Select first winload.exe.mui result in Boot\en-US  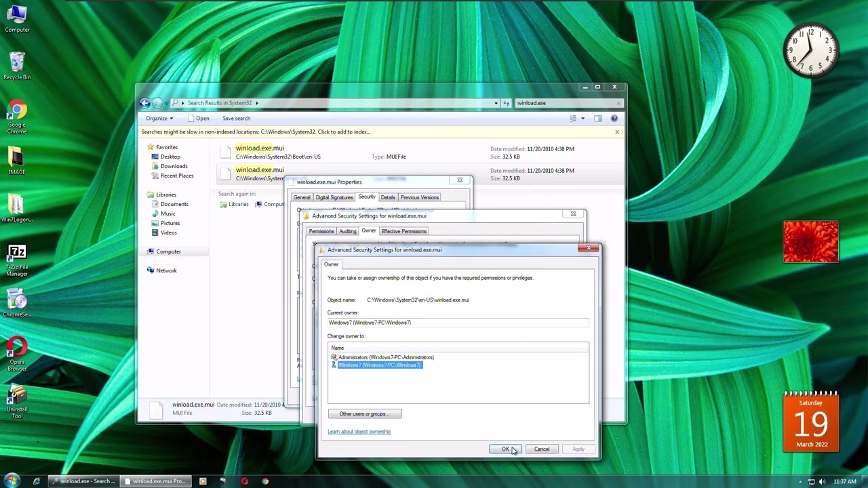click(420, 152)
